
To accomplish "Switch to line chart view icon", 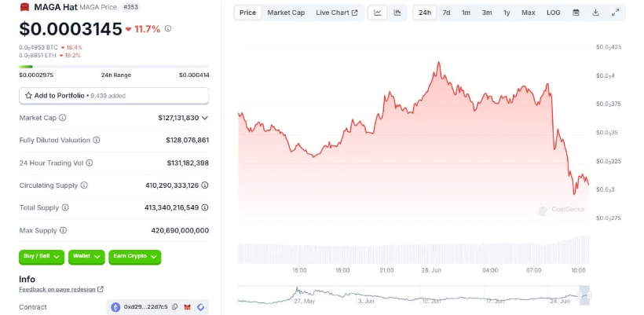I will [x=378, y=13].
